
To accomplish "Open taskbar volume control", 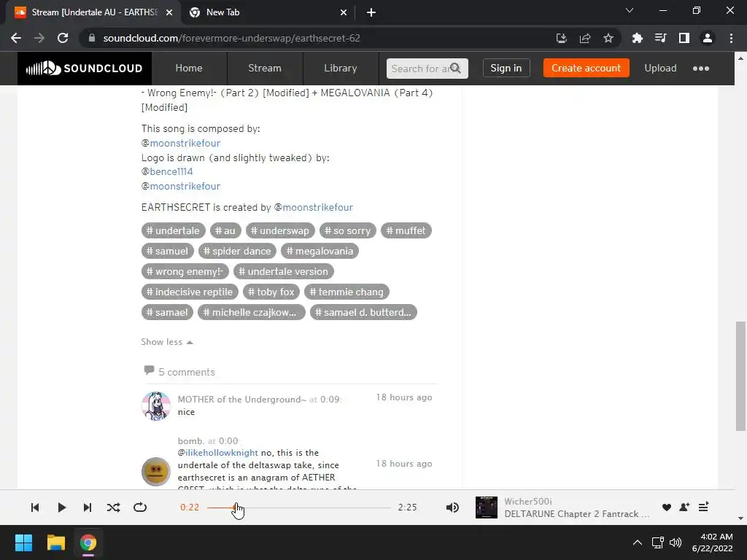I will pyautogui.click(x=676, y=542).
